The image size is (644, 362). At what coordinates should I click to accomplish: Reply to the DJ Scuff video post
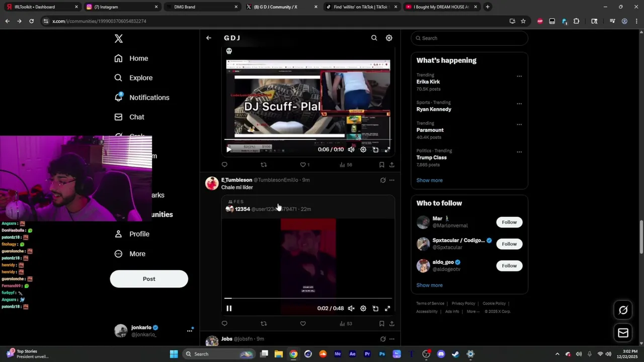pyautogui.click(x=224, y=164)
